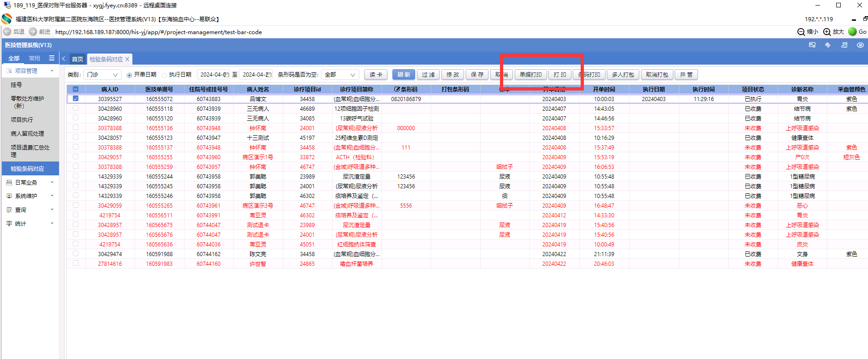Viewport: 868px width, 359px height.
Task: Click the 查询 icon in the sidebar
Action: tap(9, 210)
